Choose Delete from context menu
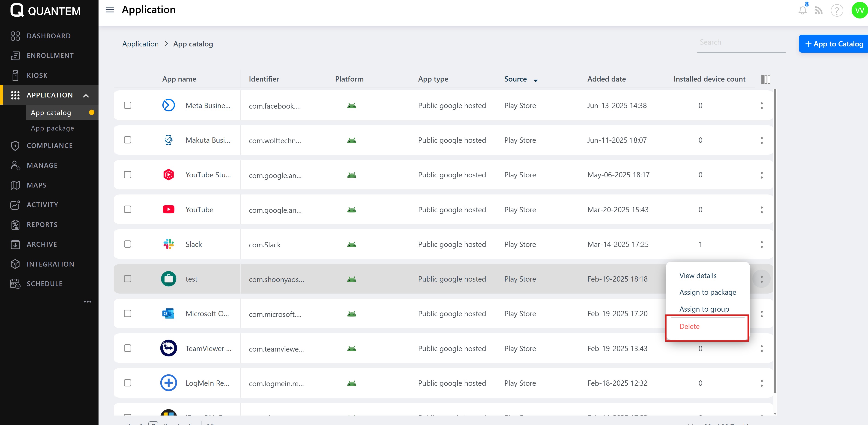The image size is (868, 425). click(689, 327)
